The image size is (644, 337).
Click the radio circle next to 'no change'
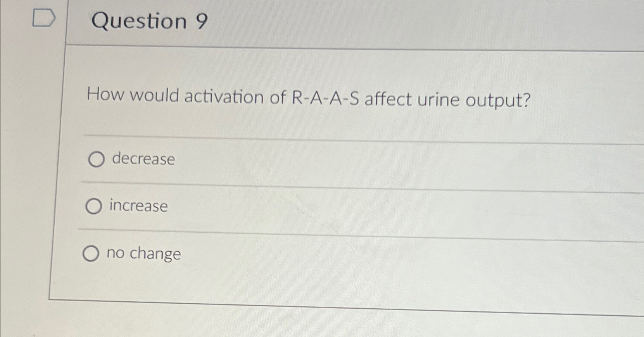coord(92,254)
